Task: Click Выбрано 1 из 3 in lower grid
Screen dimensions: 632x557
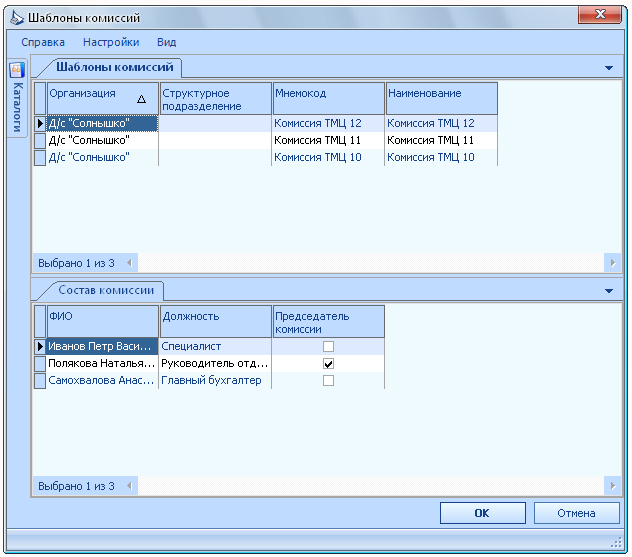Action: [x=76, y=486]
